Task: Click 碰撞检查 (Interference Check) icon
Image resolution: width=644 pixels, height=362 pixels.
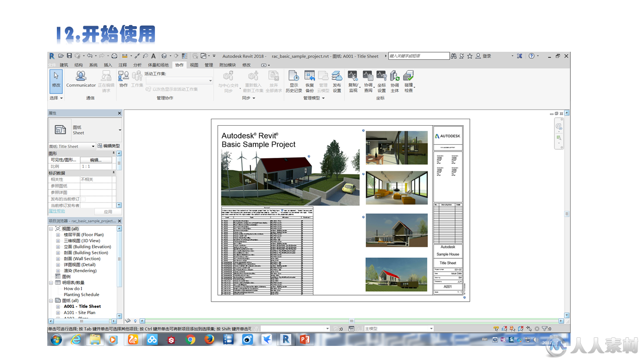Action: (x=409, y=81)
